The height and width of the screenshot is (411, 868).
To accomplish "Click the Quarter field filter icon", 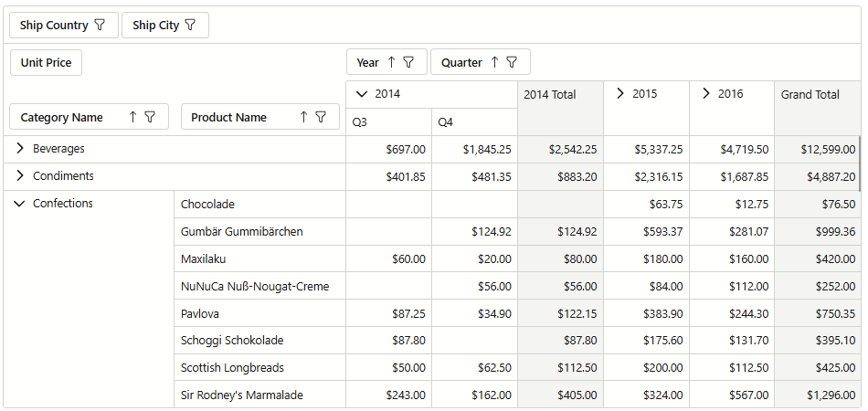I will tap(512, 62).
